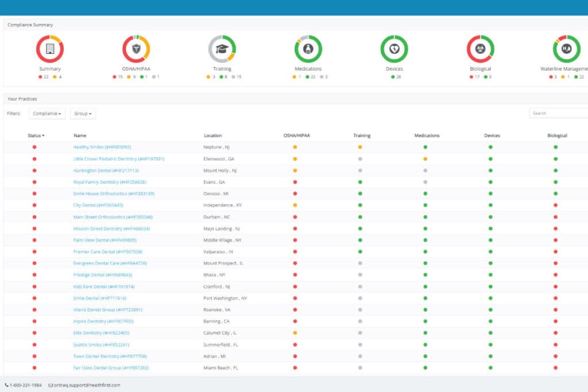
Task: Click the ontraq.support@healthfirst.com email link
Action: point(87,385)
